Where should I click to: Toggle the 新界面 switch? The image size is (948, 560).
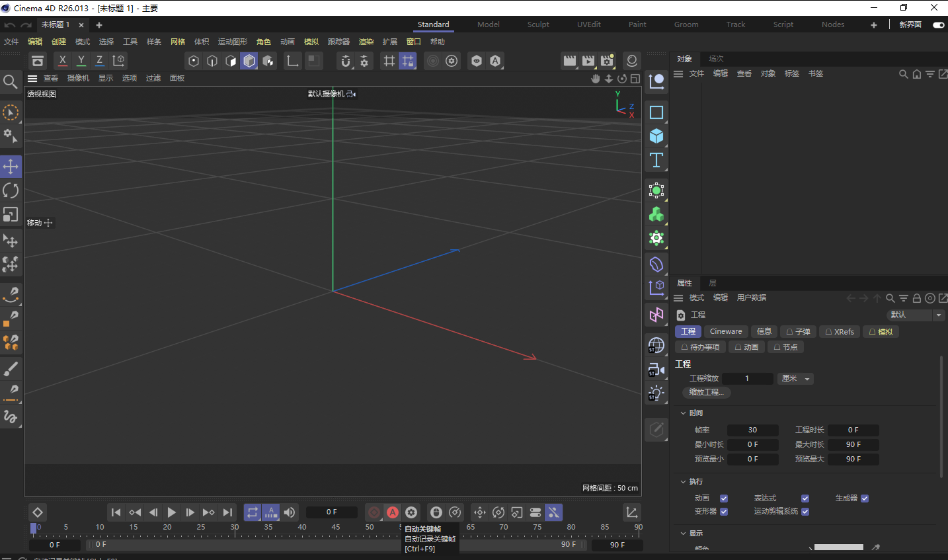[x=938, y=24]
